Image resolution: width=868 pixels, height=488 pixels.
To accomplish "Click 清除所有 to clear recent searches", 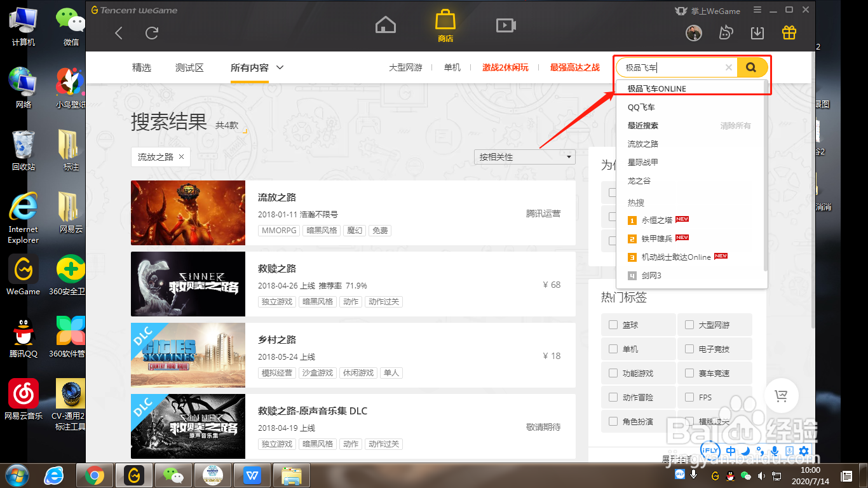I will [x=735, y=126].
